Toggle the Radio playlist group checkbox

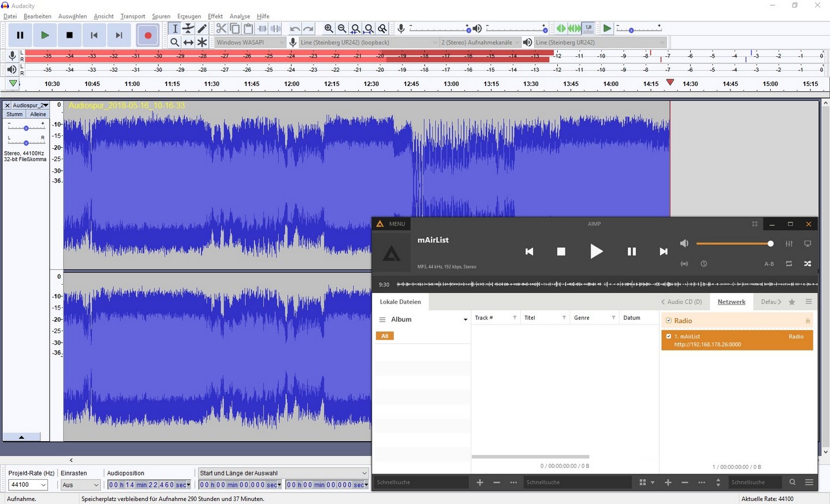pos(669,321)
